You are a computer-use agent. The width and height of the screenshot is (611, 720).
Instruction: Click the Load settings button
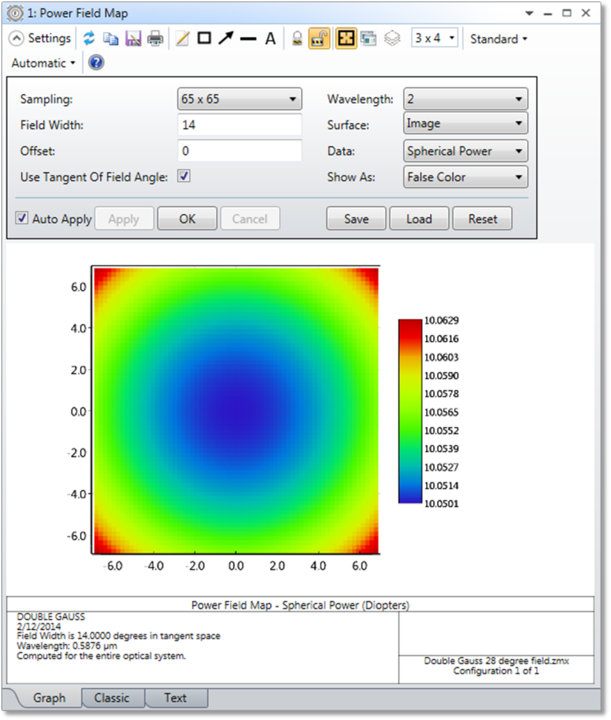point(419,219)
